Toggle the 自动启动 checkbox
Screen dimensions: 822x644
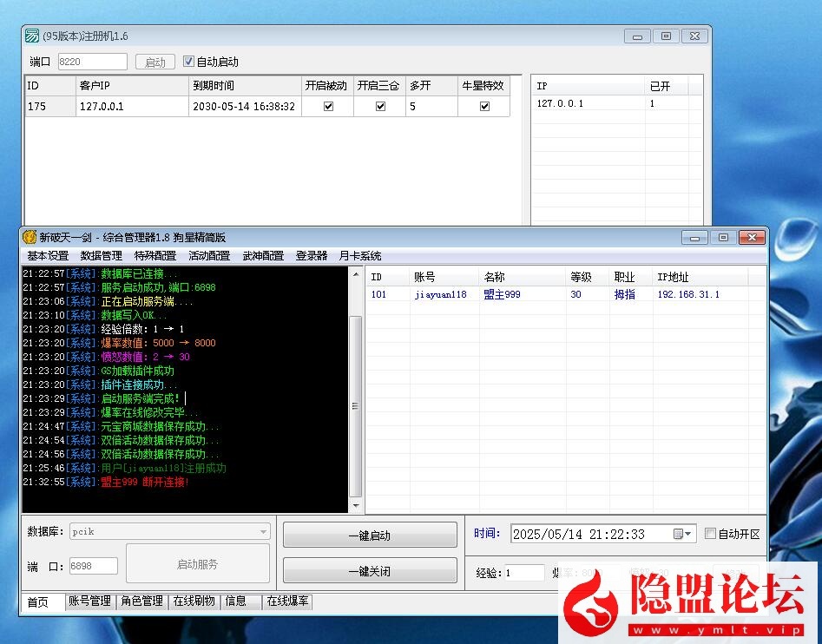tap(188, 62)
